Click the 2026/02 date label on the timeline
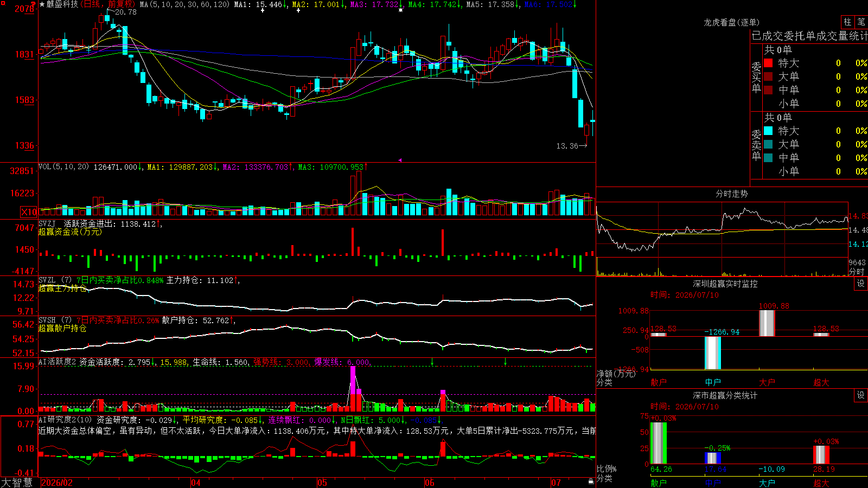The width and height of the screenshot is (868, 488). pos(57,483)
